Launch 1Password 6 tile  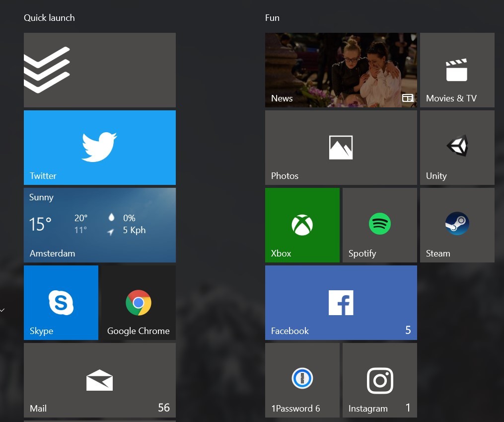click(302, 380)
